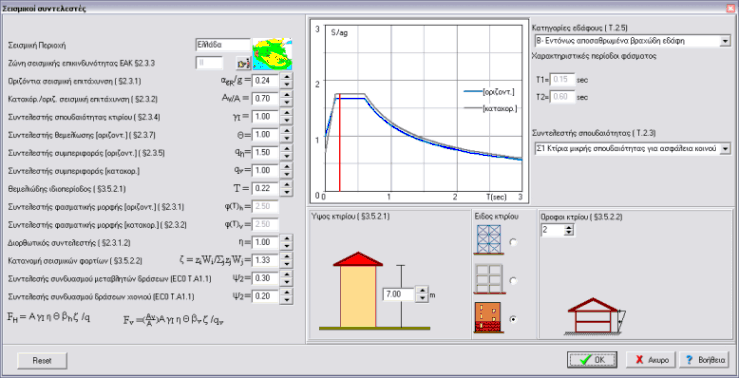
Task: Open Βοήθεια help button
Action: click(x=705, y=360)
